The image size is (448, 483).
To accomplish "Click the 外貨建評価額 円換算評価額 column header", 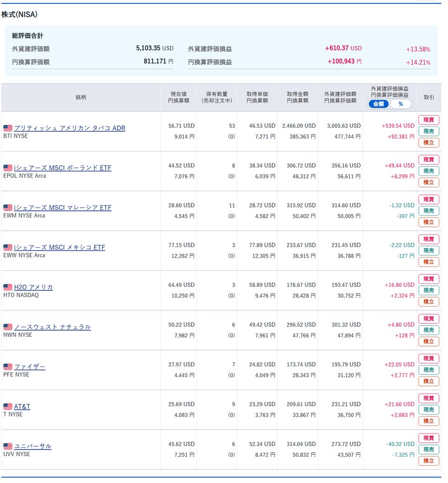I will click(340, 97).
